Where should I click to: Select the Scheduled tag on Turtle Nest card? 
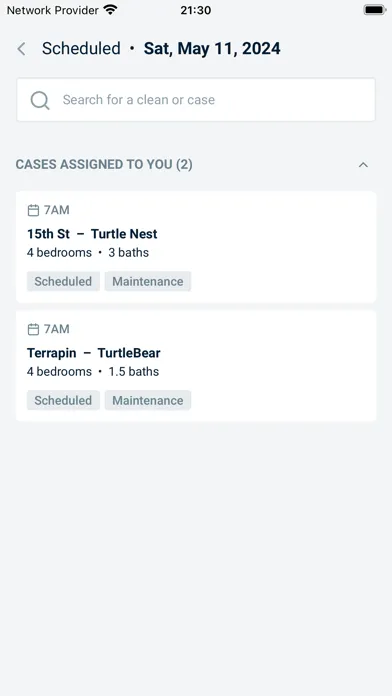point(63,281)
